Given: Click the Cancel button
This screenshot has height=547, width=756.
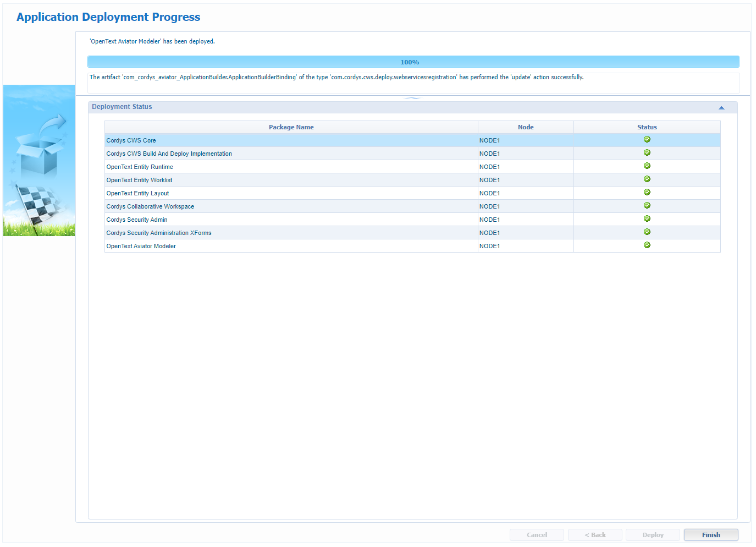Looking at the screenshot, I should [537, 535].
